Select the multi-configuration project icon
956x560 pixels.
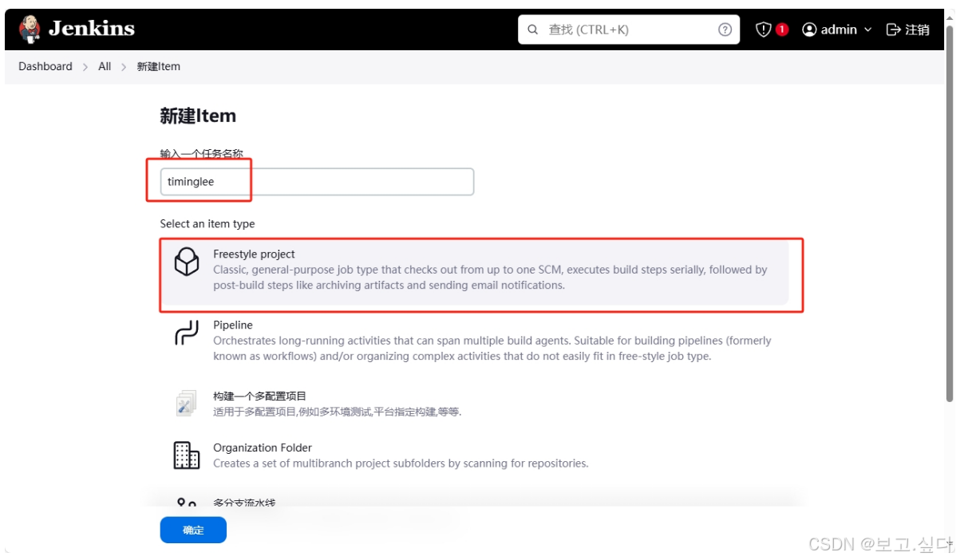click(186, 404)
